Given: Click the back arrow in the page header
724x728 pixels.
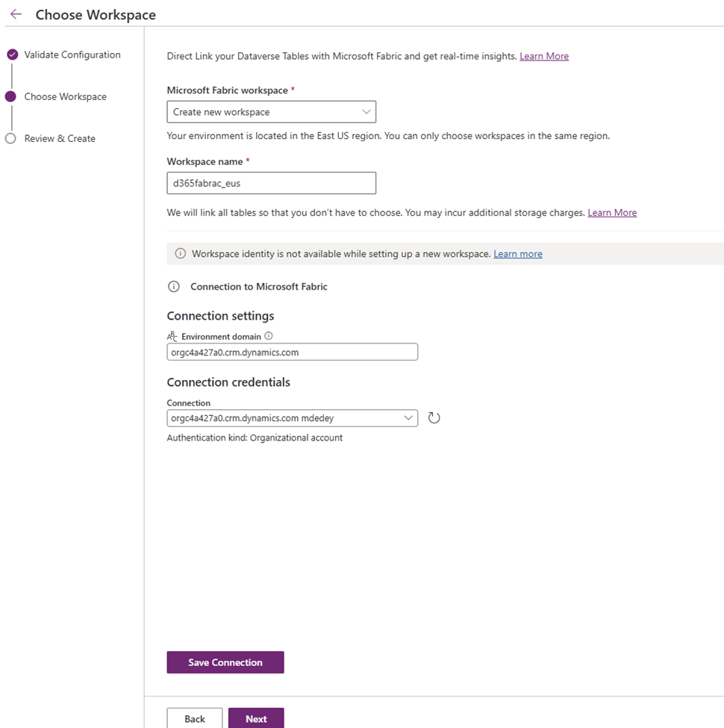Looking at the screenshot, I should point(15,14).
